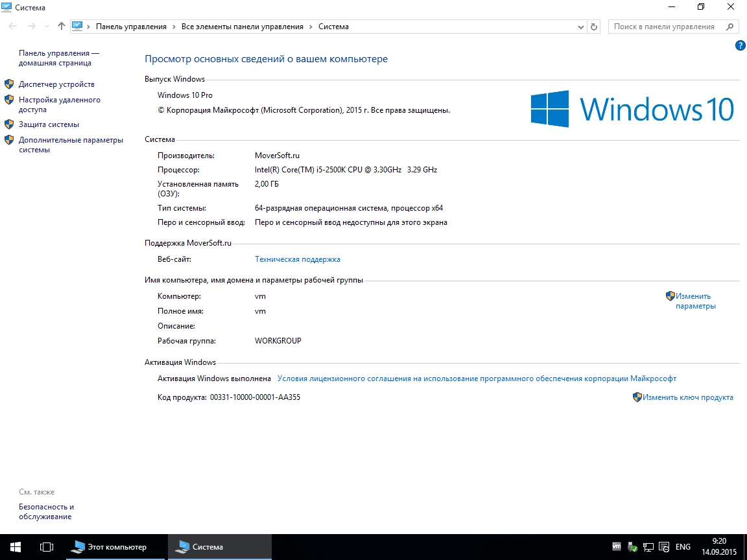The height and width of the screenshot is (560, 747).
Task: Click Изменить параметры computer name link
Action: coord(696,301)
